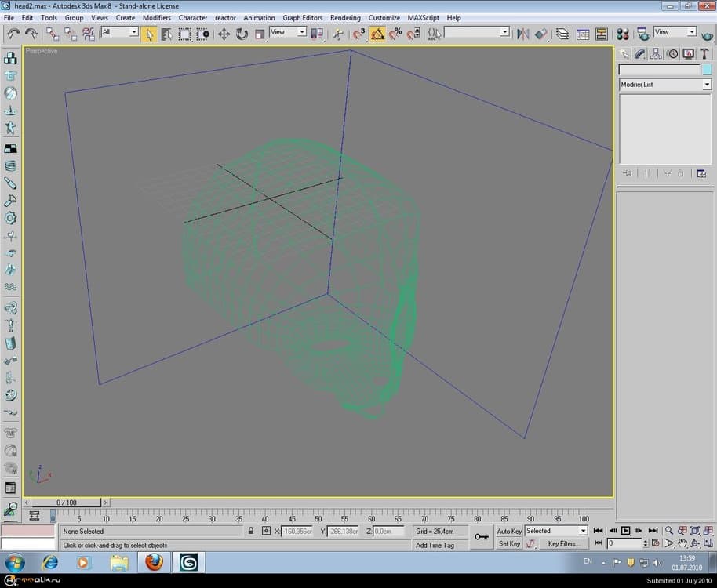Open the Motion command panel tab
Viewport: 717px width, 588px height.
(x=672, y=54)
